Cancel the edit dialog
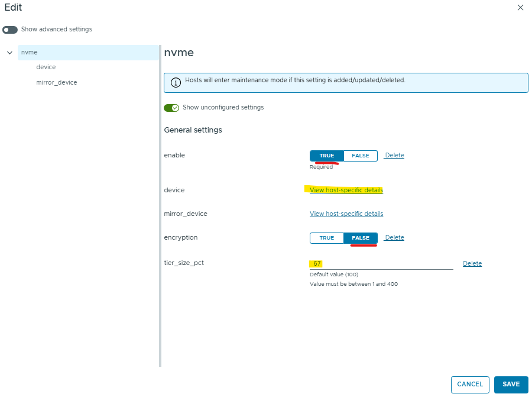This screenshot has height=397, width=532. tap(470, 385)
